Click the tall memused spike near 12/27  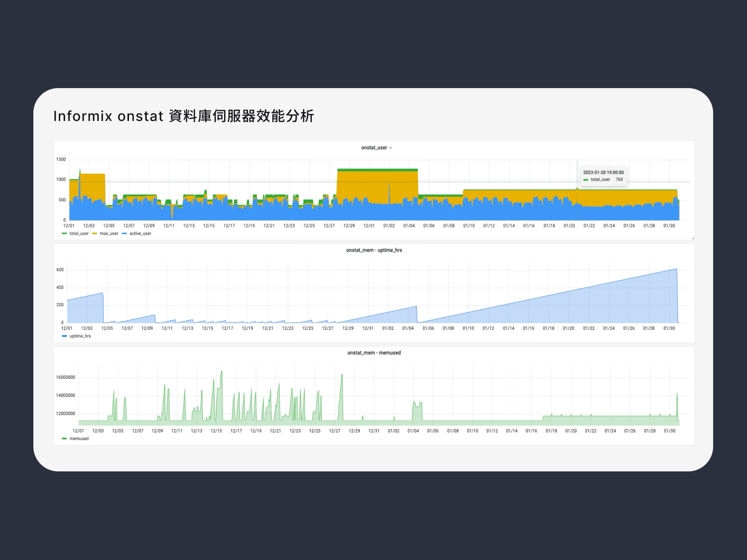click(342, 374)
